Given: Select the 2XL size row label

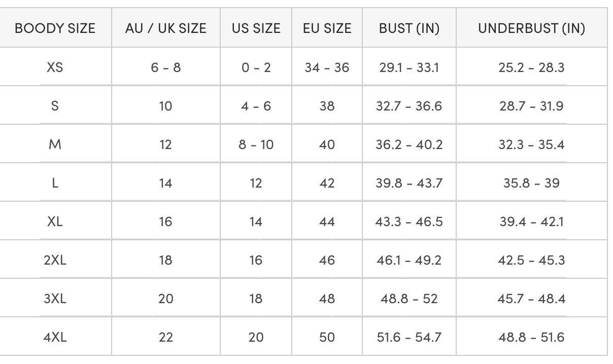Looking at the screenshot, I should [x=55, y=260].
